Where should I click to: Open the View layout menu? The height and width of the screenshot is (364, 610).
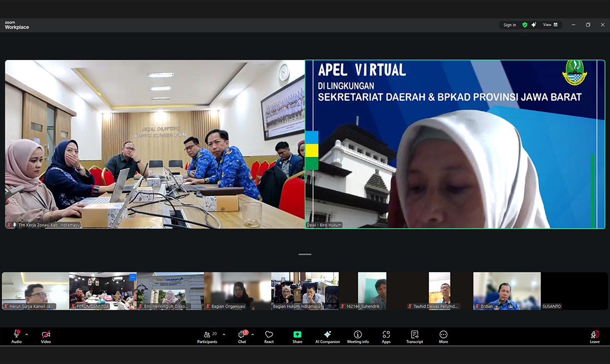click(x=550, y=25)
